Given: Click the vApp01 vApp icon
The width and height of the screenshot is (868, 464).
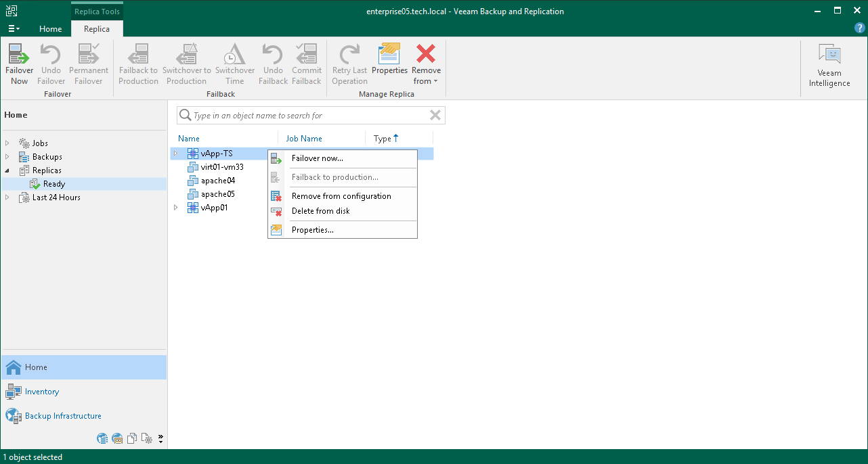Looking at the screenshot, I should pos(193,208).
